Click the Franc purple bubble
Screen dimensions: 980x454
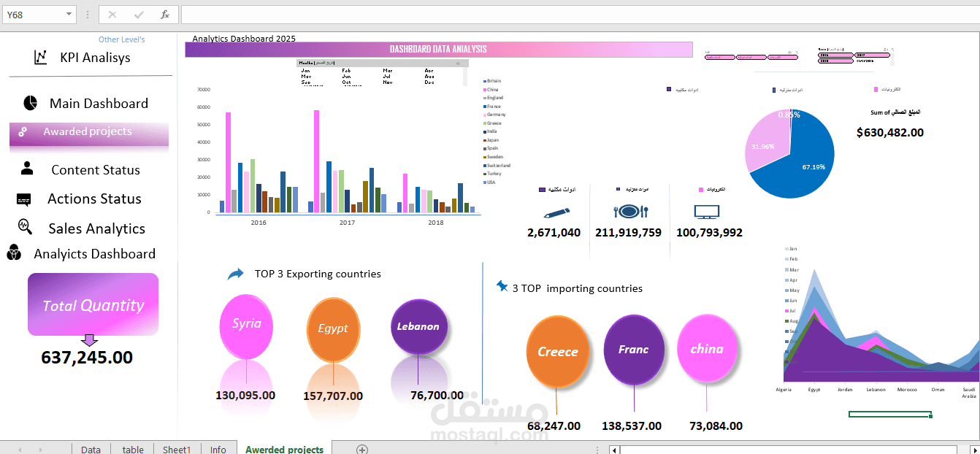tap(634, 349)
